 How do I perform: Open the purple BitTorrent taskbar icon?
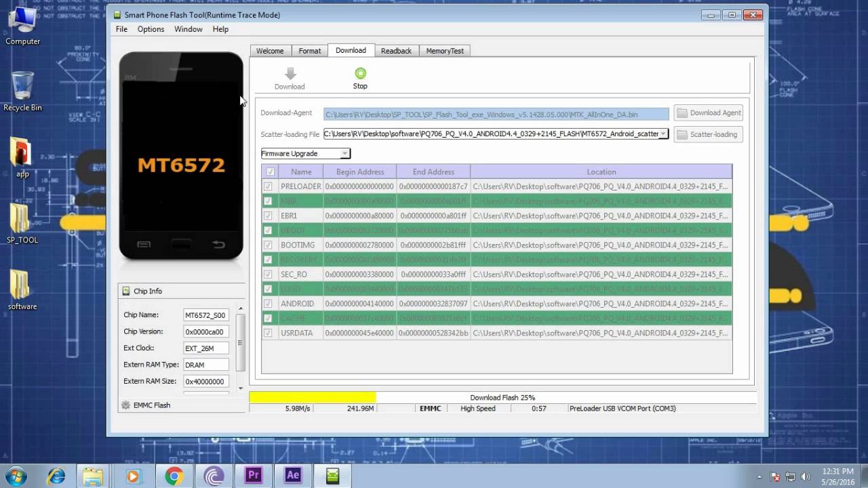(213, 475)
